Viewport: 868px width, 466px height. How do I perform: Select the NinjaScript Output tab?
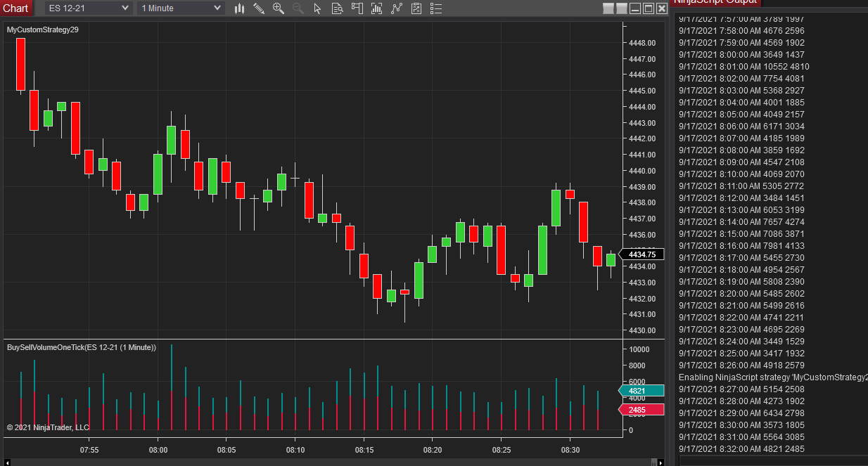pyautogui.click(x=715, y=3)
